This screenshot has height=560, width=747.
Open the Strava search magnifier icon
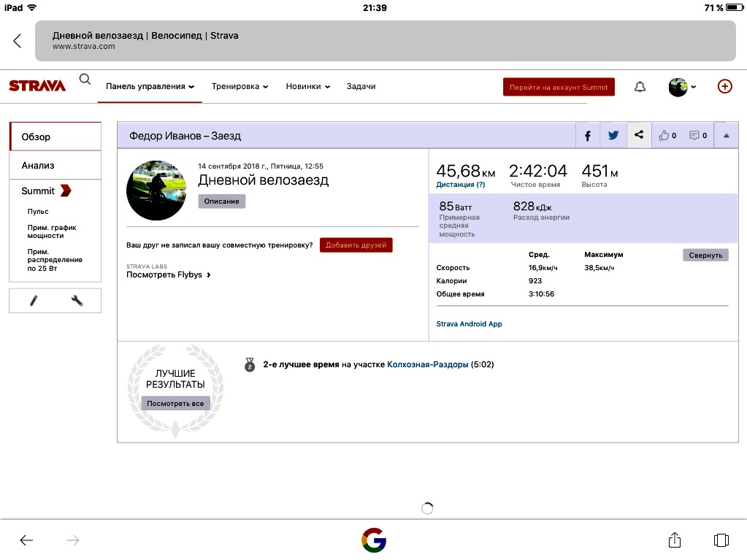coord(85,80)
